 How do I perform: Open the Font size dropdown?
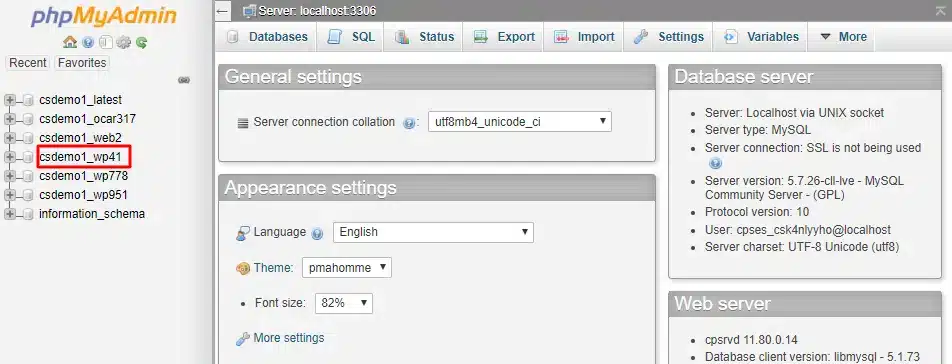pyautogui.click(x=344, y=303)
